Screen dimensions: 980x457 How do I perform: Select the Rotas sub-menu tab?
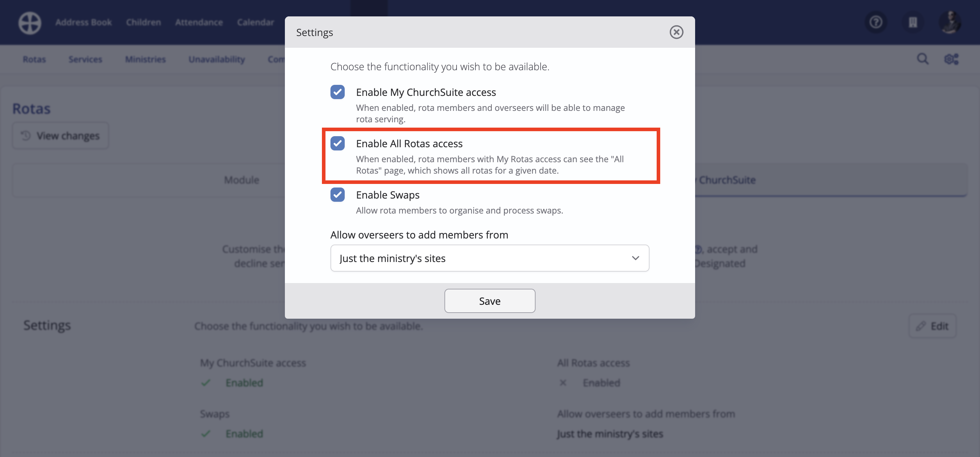tap(34, 59)
